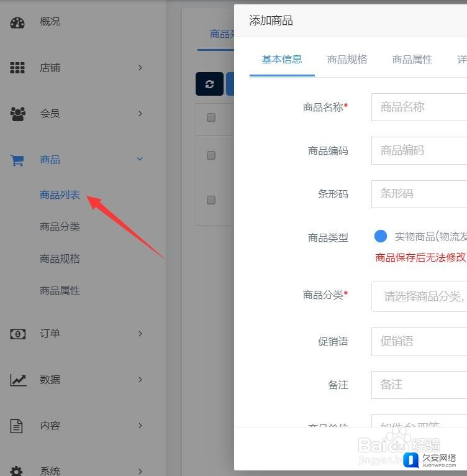Click the 商品 shopping cart icon
The width and height of the screenshot is (467, 476).
click(17, 160)
